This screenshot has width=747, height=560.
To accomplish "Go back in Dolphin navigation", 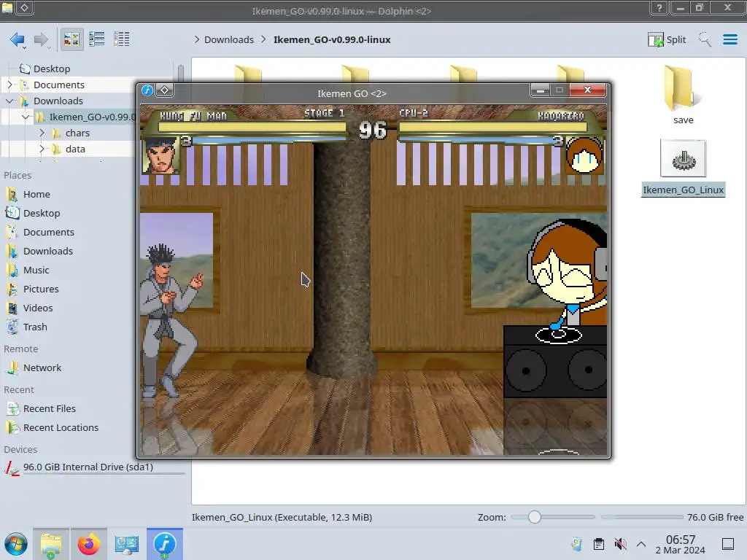I will pos(18,39).
